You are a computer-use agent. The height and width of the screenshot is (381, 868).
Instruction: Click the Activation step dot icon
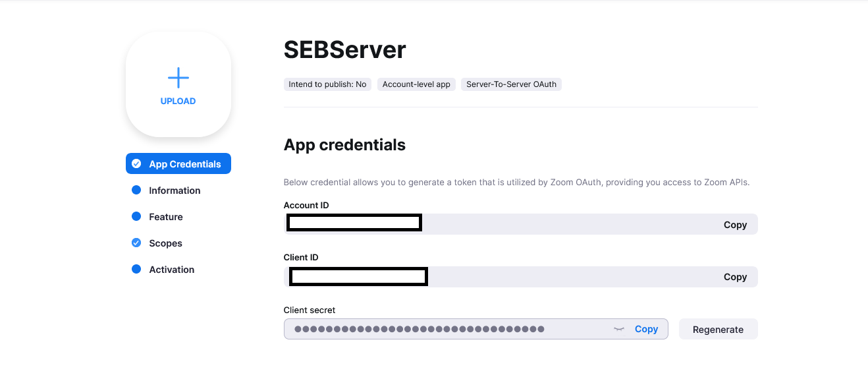136,270
